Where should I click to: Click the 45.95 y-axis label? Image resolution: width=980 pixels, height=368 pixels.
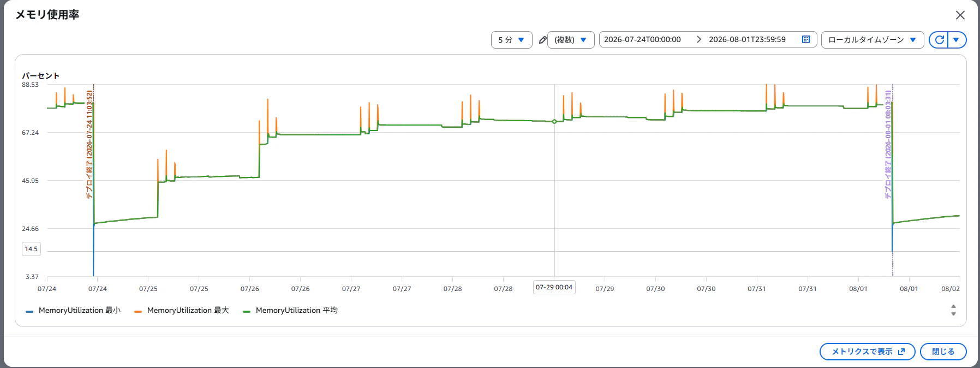(x=30, y=181)
